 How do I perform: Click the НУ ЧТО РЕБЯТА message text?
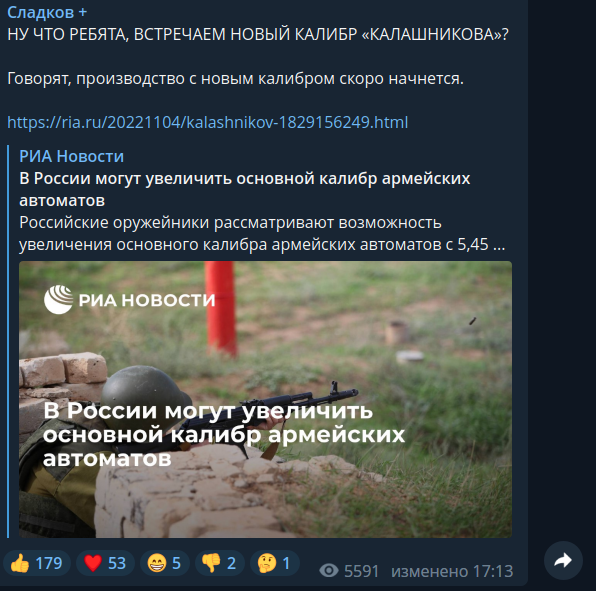click(258, 34)
